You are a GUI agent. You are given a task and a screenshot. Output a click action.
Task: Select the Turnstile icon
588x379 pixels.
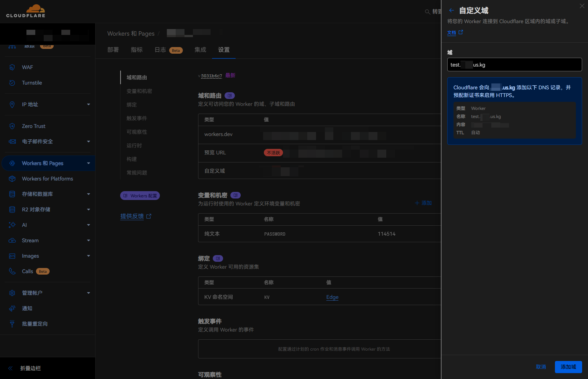[12, 83]
